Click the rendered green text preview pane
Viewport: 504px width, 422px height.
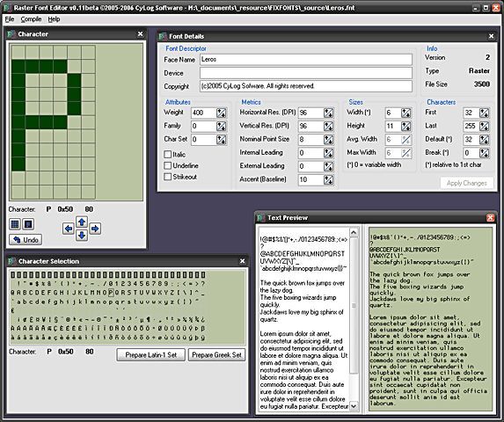(x=430, y=319)
